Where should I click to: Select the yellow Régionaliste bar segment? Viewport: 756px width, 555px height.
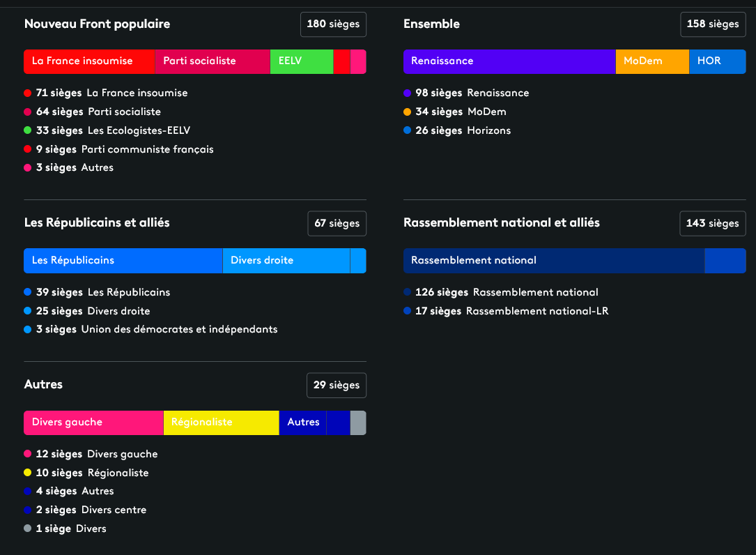point(221,423)
